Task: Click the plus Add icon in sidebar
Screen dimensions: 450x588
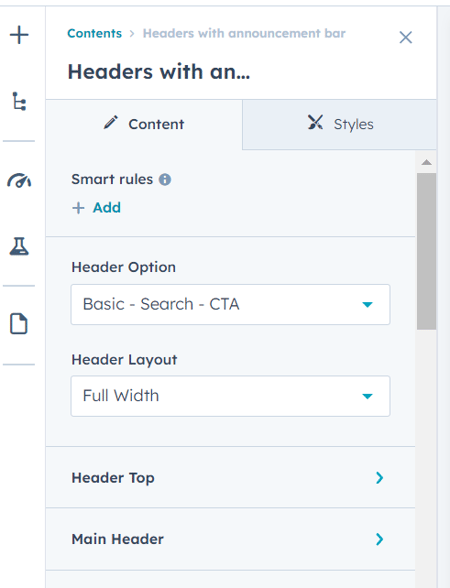Action: (x=19, y=35)
